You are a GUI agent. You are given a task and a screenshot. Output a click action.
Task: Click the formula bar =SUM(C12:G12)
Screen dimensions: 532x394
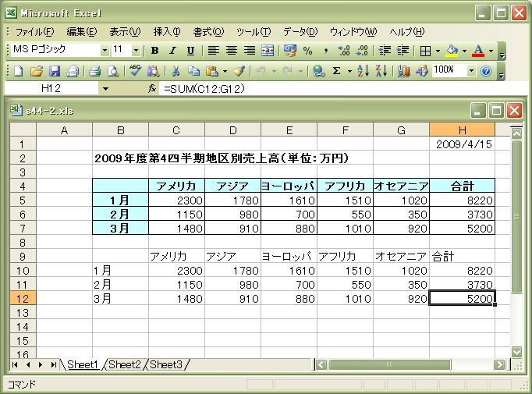[344, 89]
